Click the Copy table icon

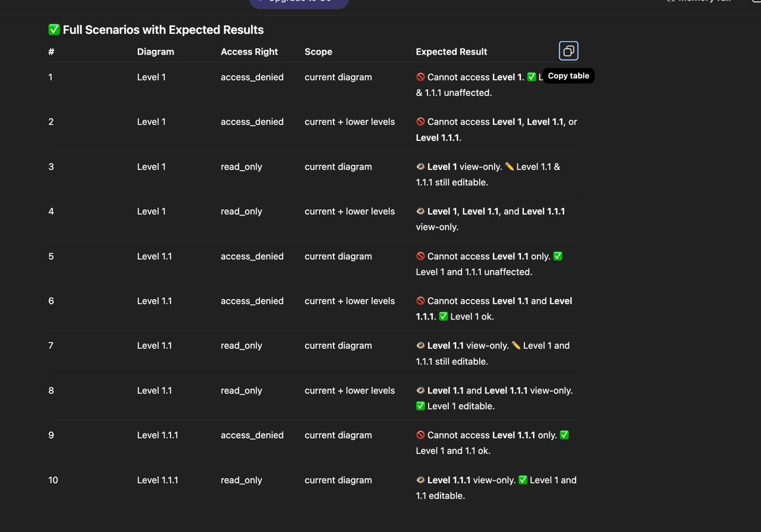tap(568, 51)
